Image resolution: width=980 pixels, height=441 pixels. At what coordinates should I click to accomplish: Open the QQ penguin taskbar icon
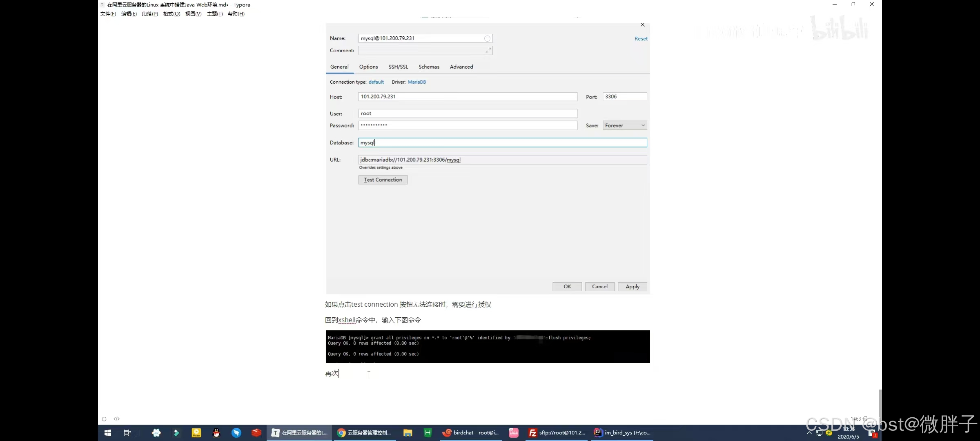point(216,433)
